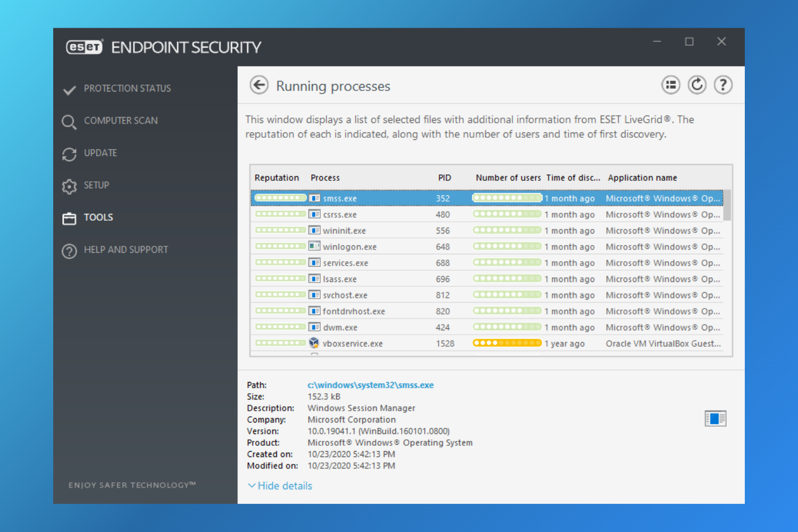The height and width of the screenshot is (532, 798).
Task: Select the wininit.exe process name
Action: [344, 231]
